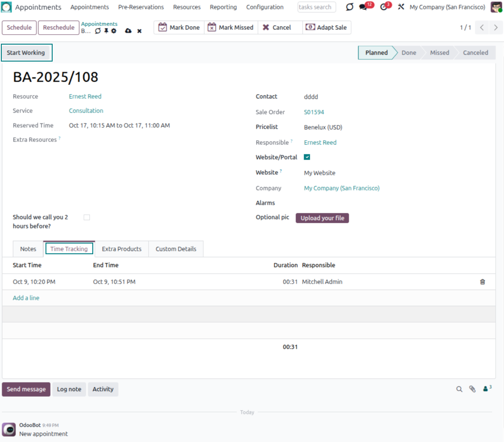Open the Configuration menu
The height and width of the screenshot is (442, 504).
coord(264,7)
